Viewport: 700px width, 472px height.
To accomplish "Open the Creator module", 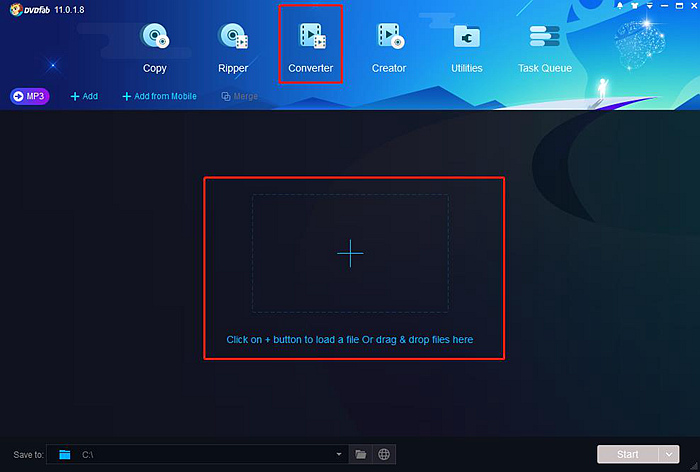I will click(389, 48).
